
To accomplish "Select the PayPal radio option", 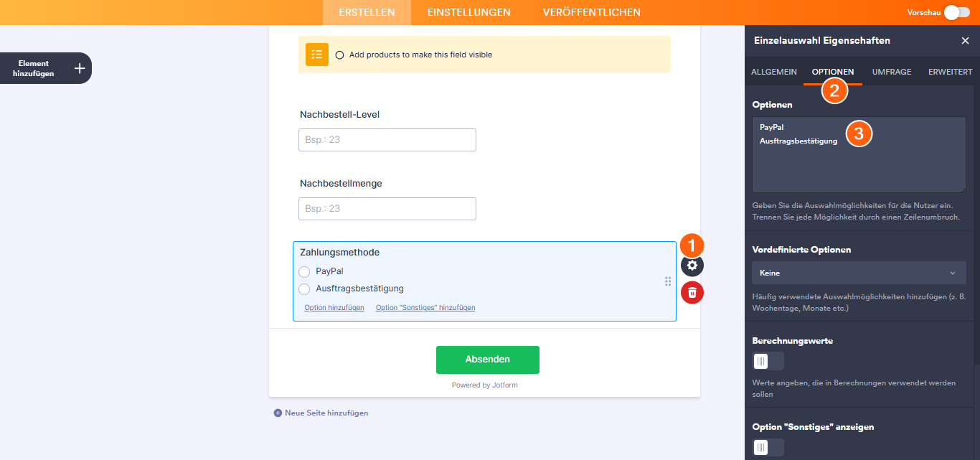I will coord(304,271).
